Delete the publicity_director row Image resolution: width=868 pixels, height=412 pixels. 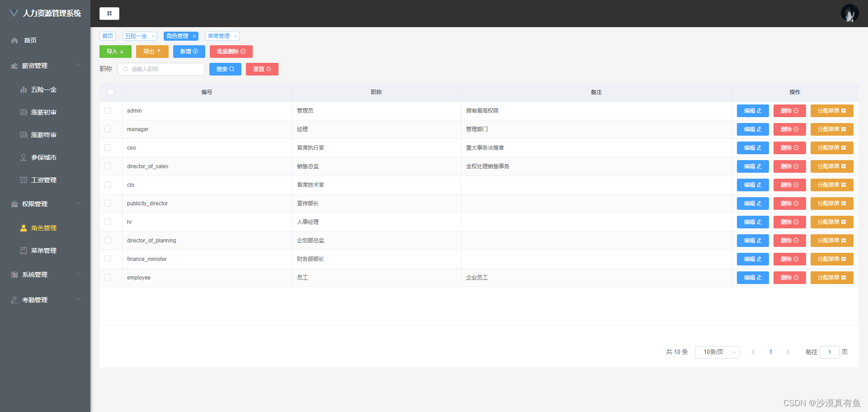pos(789,204)
